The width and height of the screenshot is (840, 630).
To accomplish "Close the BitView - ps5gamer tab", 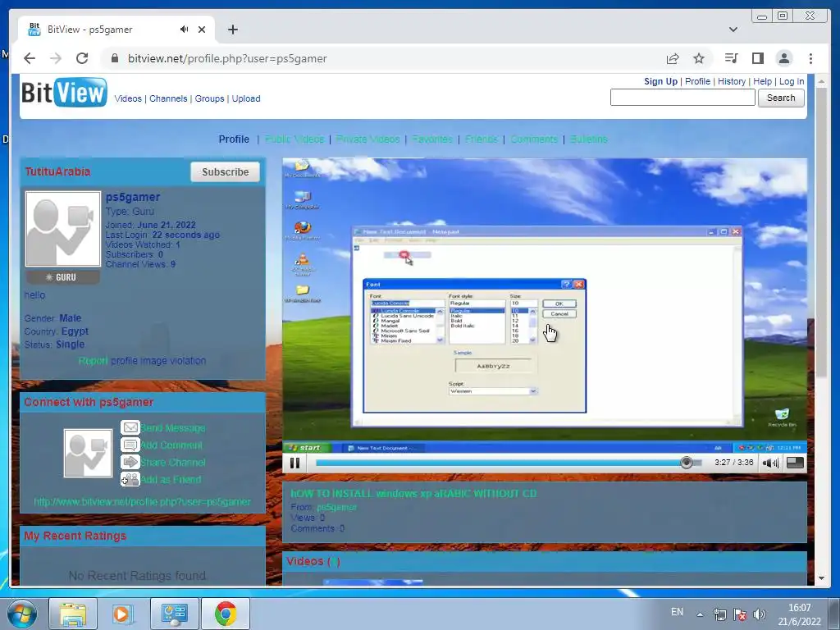I will coord(202,30).
